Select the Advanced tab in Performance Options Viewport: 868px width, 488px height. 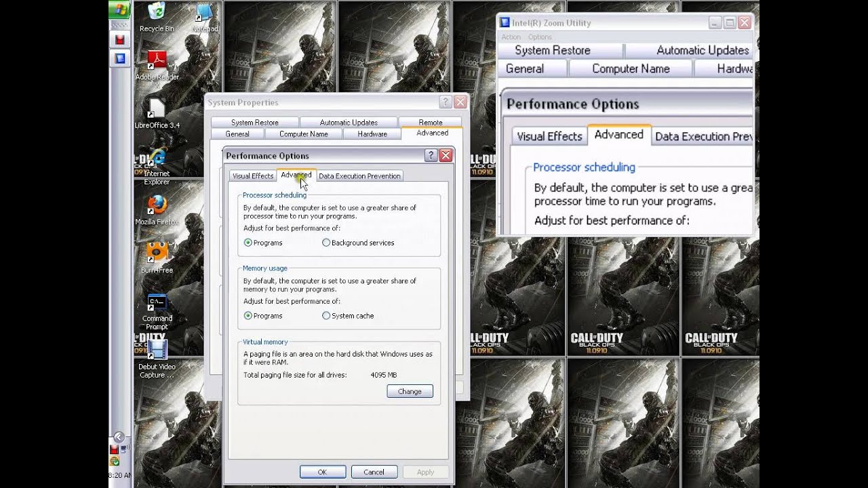pyautogui.click(x=296, y=175)
